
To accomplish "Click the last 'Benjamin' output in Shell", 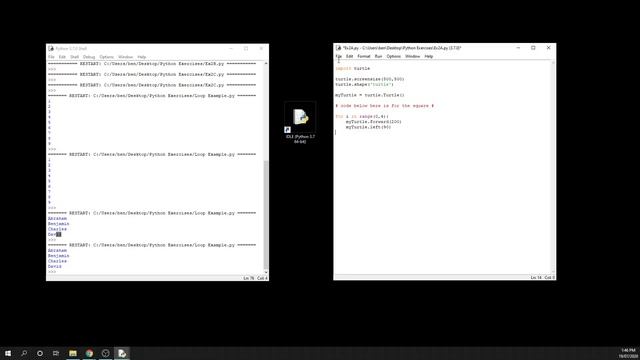I will 58,256.
